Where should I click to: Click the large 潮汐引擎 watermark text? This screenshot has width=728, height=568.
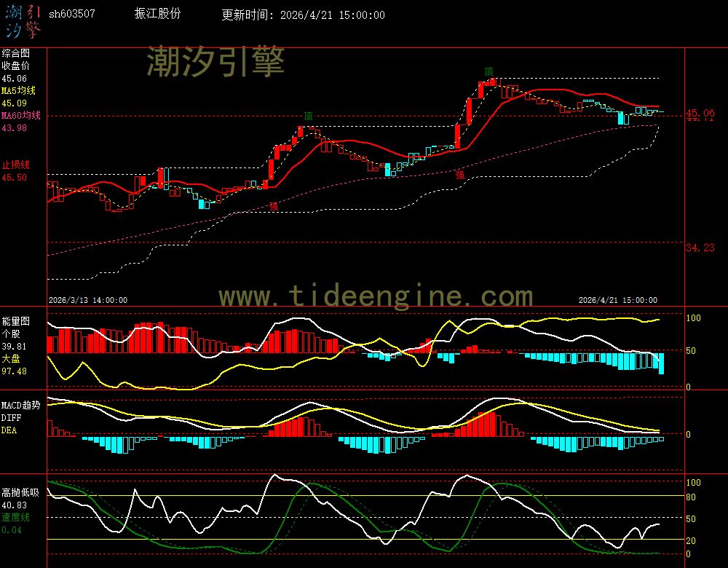[216, 62]
